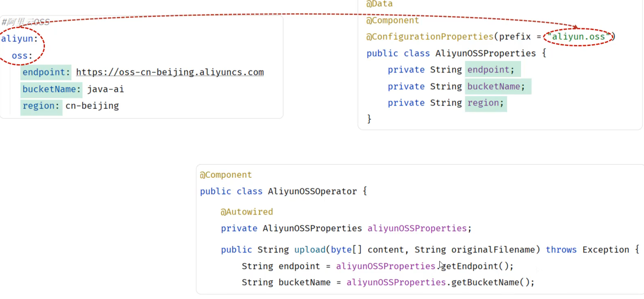Viewport: 644px width, 299px height.
Task: Click the "java-ai" bucket name value
Action: pyautogui.click(x=105, y=89)
